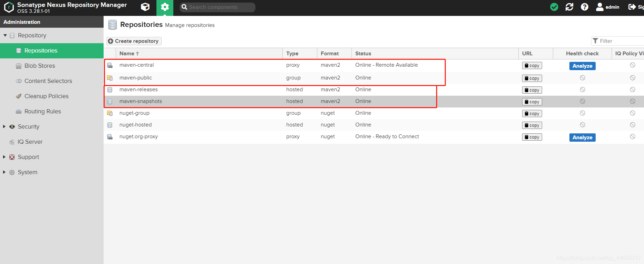Viewport: 644px width, 264px height.
Task: Click the Blob Stores icon
Action: (x=19, y=66)
